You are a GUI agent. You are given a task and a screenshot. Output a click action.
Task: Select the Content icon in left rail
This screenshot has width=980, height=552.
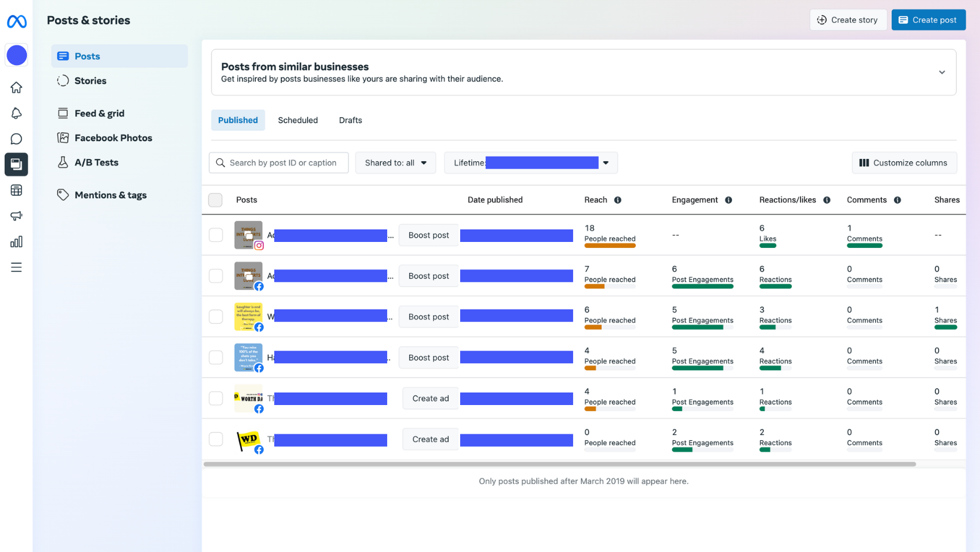[16, 164]
